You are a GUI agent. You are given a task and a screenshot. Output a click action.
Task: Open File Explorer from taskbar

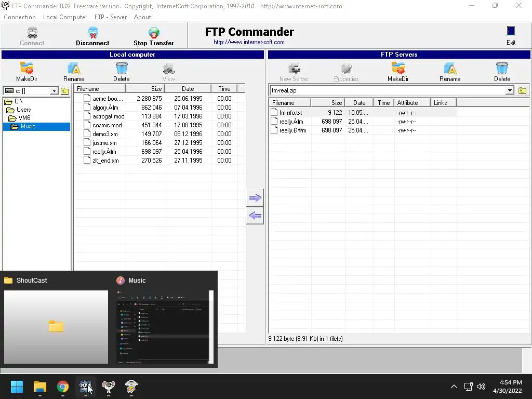pos(39,387)
